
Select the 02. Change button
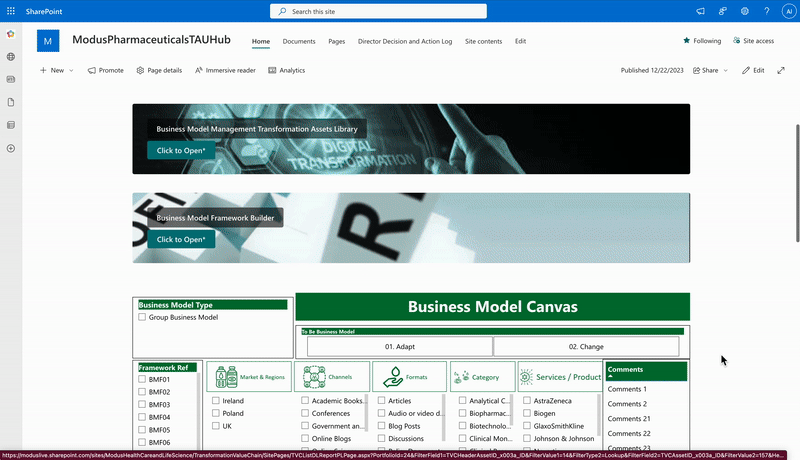(586, 346)
